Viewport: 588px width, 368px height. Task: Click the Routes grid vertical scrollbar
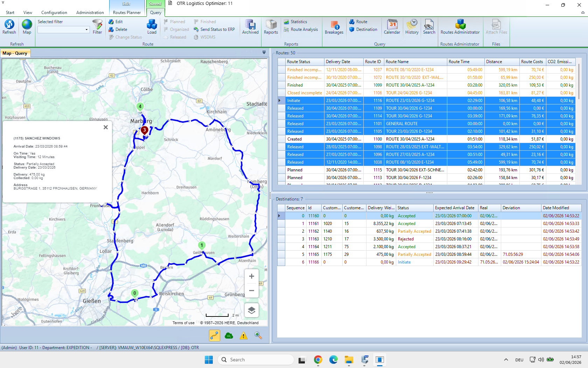point(579,81)
